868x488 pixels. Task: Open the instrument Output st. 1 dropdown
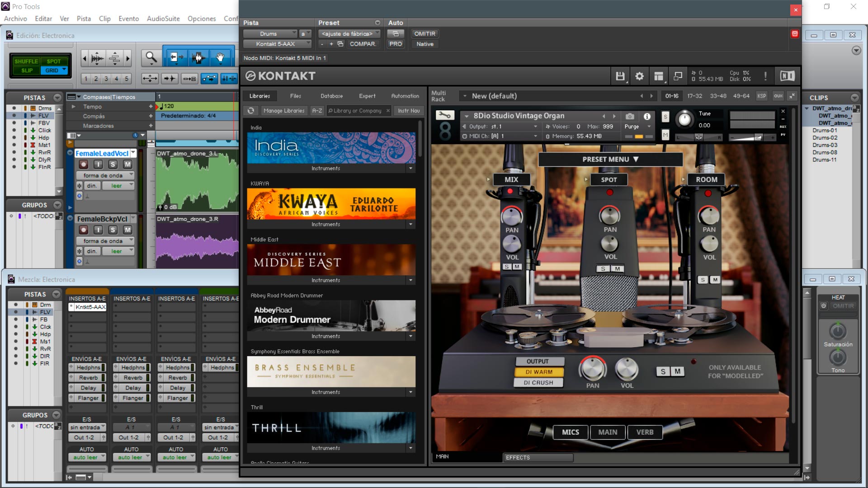500,127
